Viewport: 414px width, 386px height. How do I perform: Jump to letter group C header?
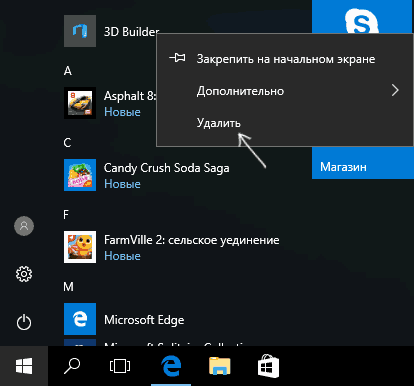point(67,143)
